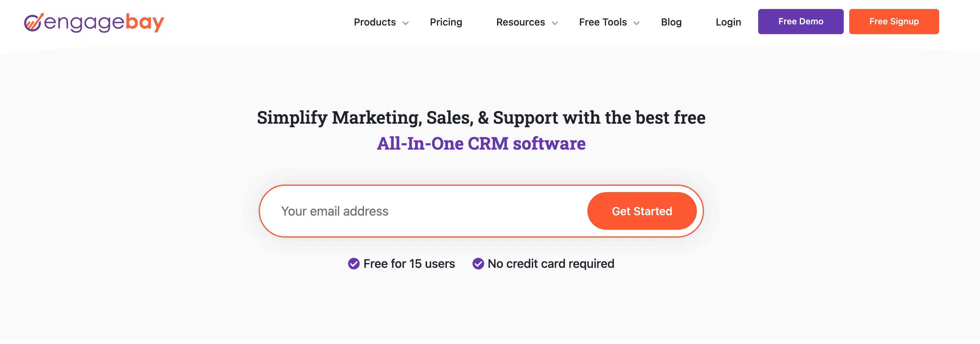Click the checkmark icon beside 'No credit card required'
Viewport: 980px width, 344px height.
[478, 263]
